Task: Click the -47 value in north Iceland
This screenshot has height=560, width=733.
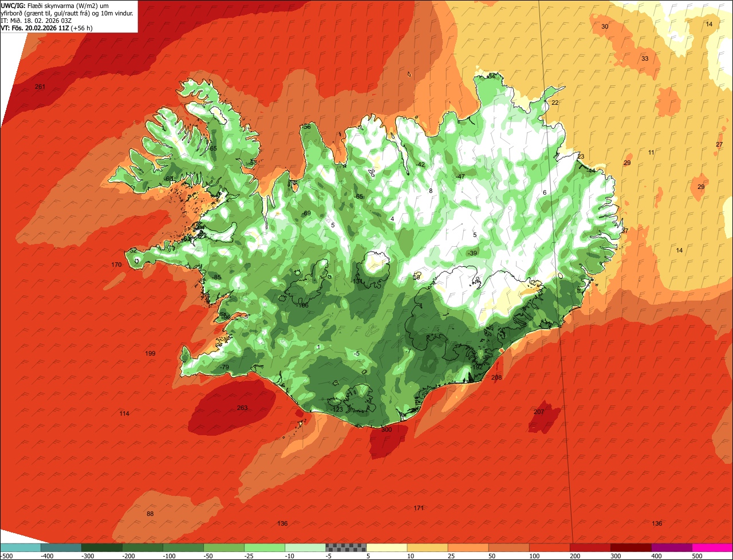Action: click(x=460, y=177)
